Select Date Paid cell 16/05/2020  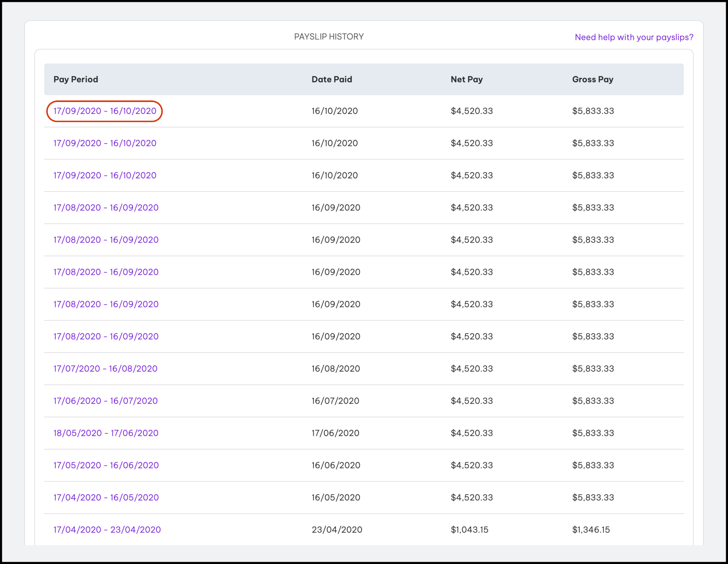coord(336,497)
